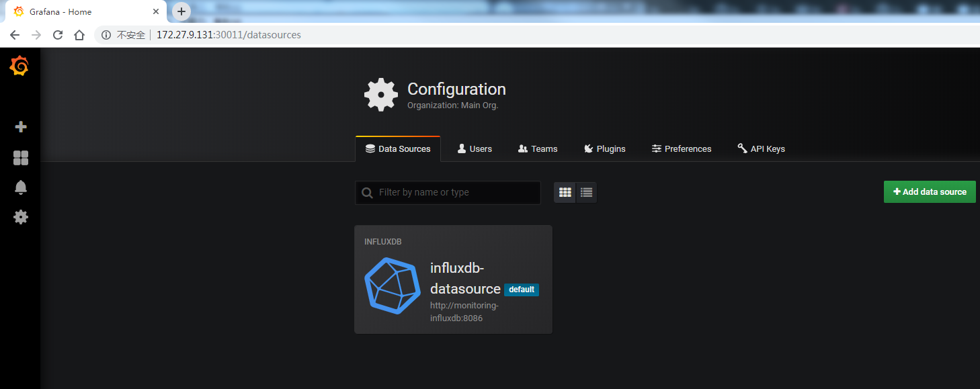Viewport: 980px width, 389px height.
Task: Switch to the Teams tab
Action: pos(538,148)
